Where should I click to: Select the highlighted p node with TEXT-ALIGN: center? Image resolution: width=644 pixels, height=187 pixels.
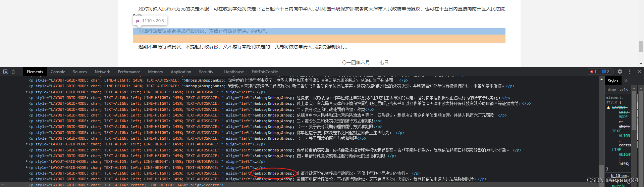299,185
